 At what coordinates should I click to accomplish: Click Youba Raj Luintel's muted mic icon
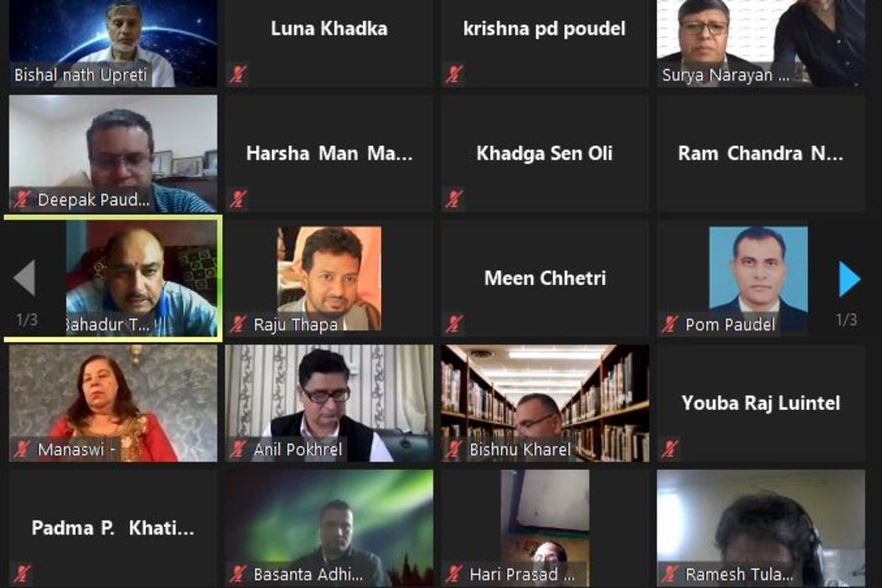click(669, 449)
